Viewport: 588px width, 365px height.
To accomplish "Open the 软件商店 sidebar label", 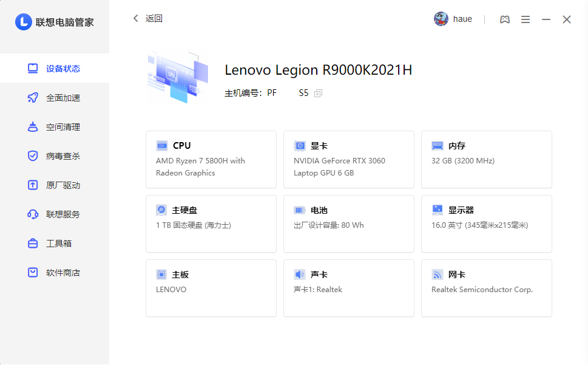I will 63,273.
